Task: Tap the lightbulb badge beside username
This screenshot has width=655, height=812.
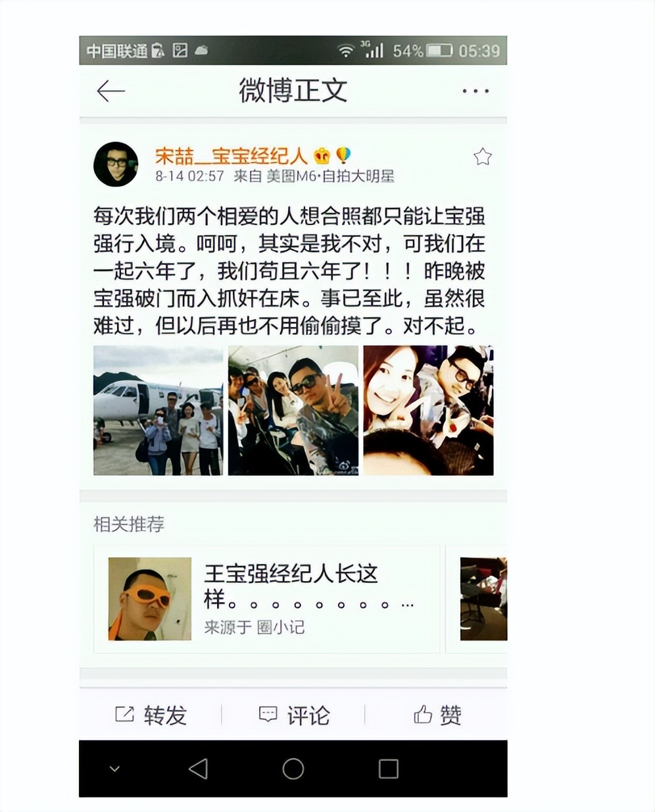Action: pyautogui.click(x=343, y=155)
